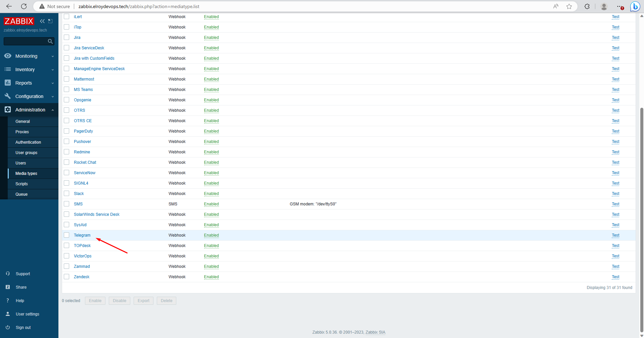The image size is (644, 338).
Task: Collapse the sidebar with double-chevron icon
Action: tap(42, 21)
